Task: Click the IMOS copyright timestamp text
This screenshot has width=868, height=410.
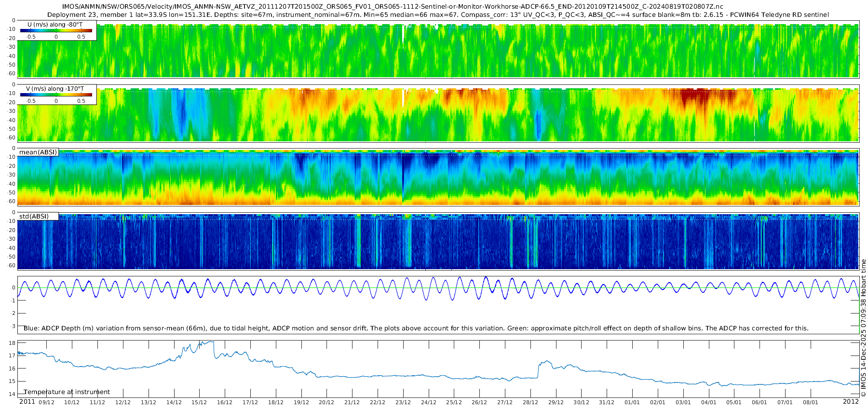Action: click(x=863, y=328)
